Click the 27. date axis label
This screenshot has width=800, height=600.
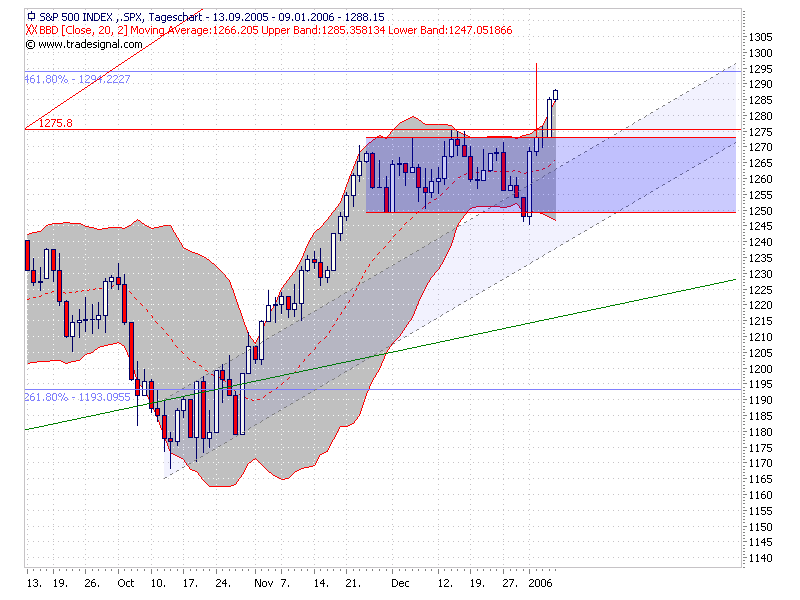click(x=510, y=583)
